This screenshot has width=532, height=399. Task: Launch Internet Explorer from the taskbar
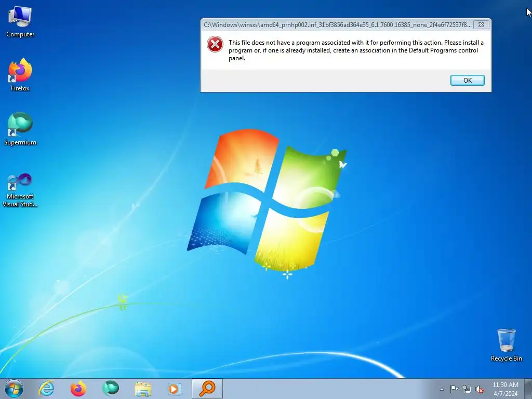(46, 389)
